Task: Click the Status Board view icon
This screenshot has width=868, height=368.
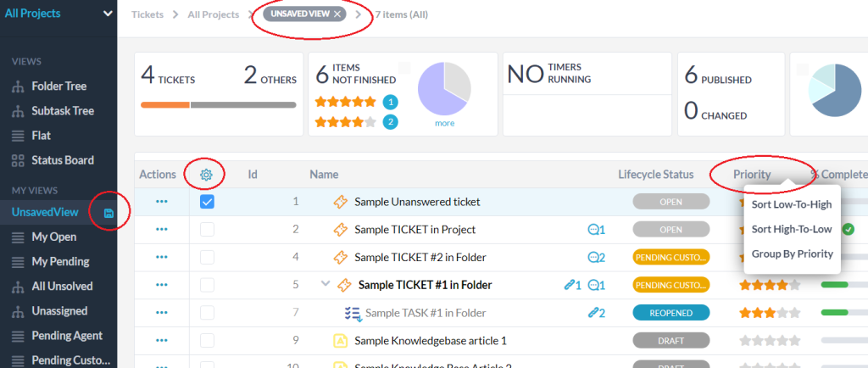Action: coord(17,160)
